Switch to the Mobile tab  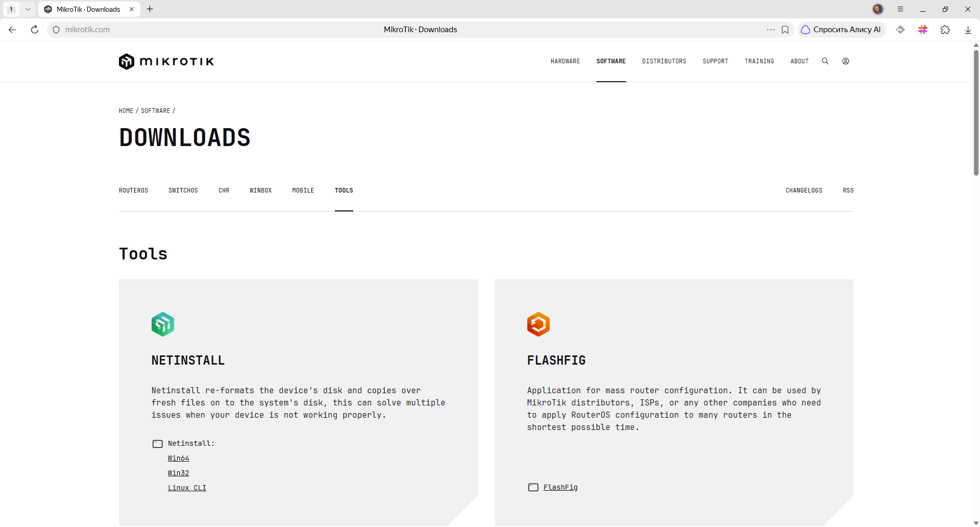303,190
